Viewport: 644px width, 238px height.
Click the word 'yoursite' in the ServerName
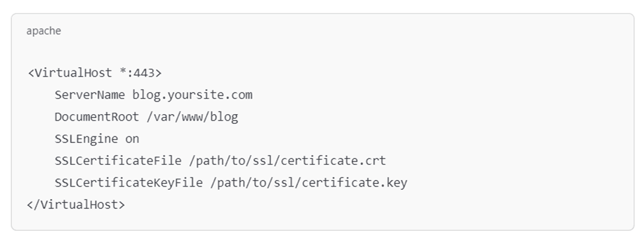(x=195, y=96)
